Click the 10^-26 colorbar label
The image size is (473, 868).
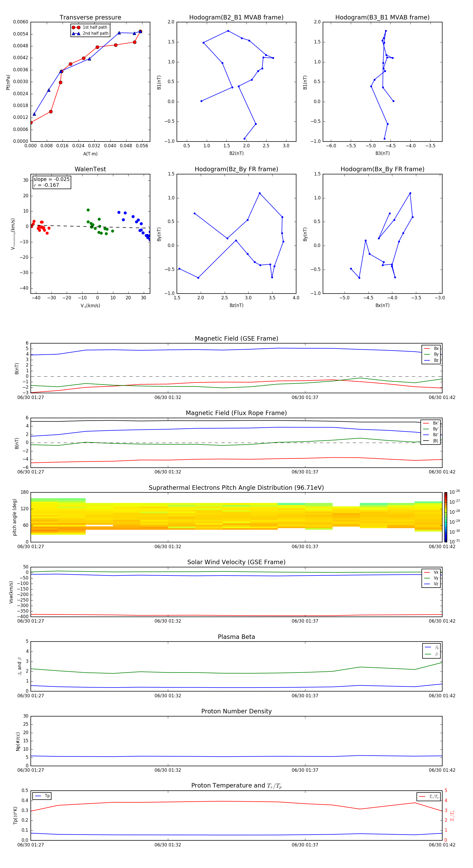[x=455, y=492]
